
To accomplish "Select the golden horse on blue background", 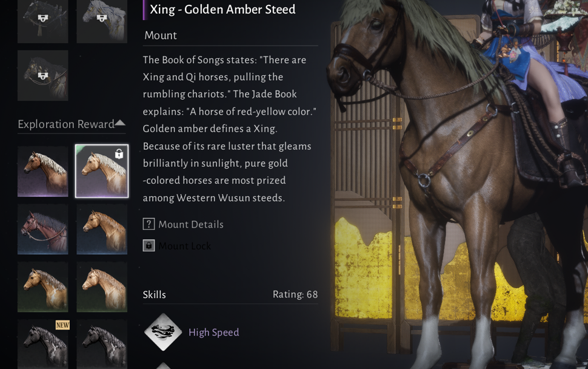I will [x=102, y=229].
